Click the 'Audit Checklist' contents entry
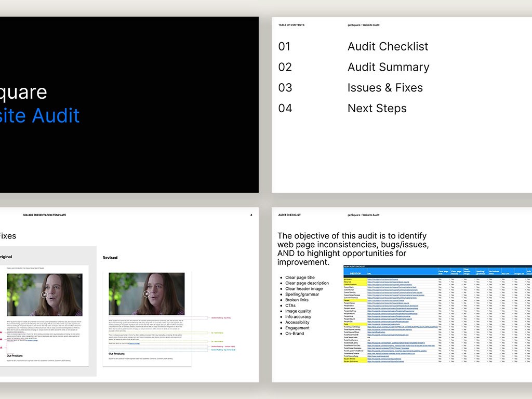The width and height of the screenshot is (532, 399). 388,46
